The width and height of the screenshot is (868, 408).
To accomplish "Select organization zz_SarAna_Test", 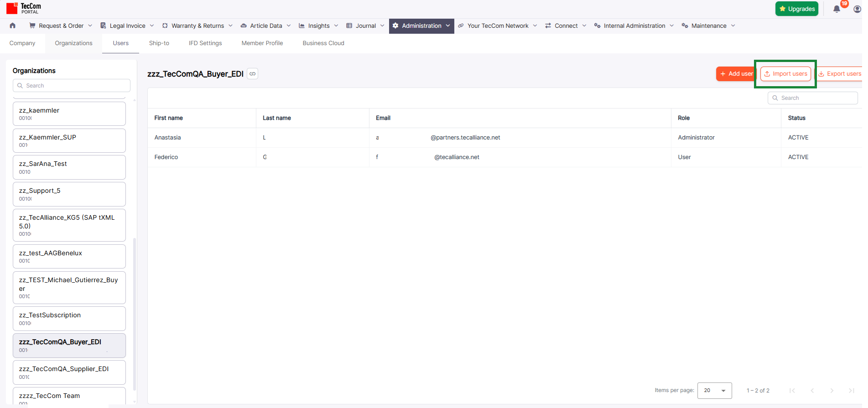I will pos(69,167).
